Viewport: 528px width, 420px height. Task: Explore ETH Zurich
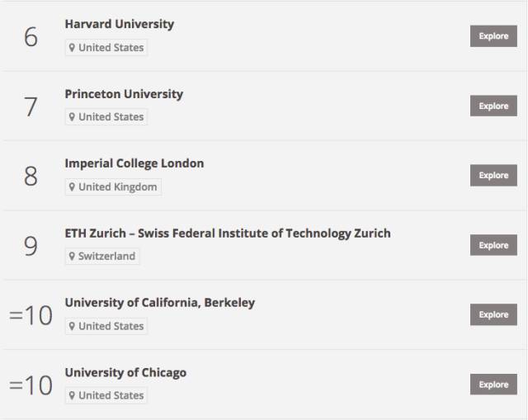[493, 245]
